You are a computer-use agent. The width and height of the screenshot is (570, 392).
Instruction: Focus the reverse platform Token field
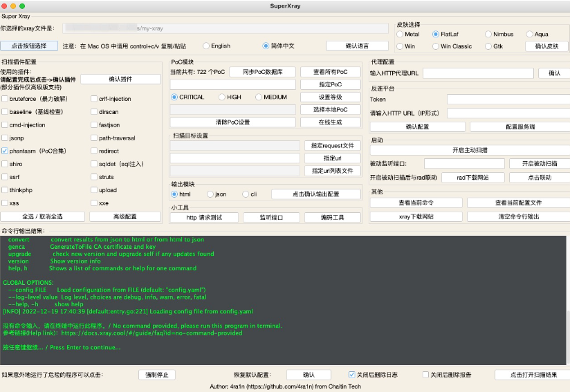(508, 100)
